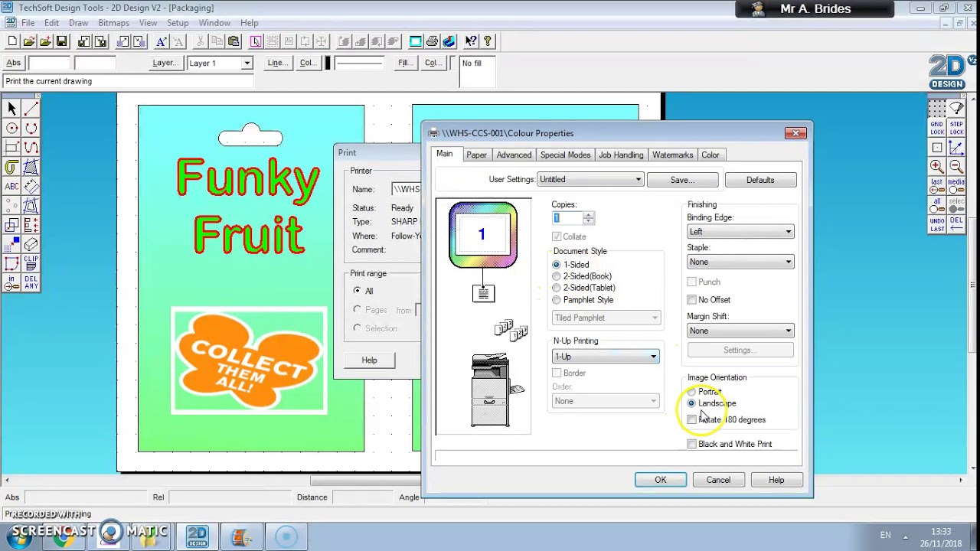Open the Setup menu
The image size is (980, 551).
pos(178,23)
